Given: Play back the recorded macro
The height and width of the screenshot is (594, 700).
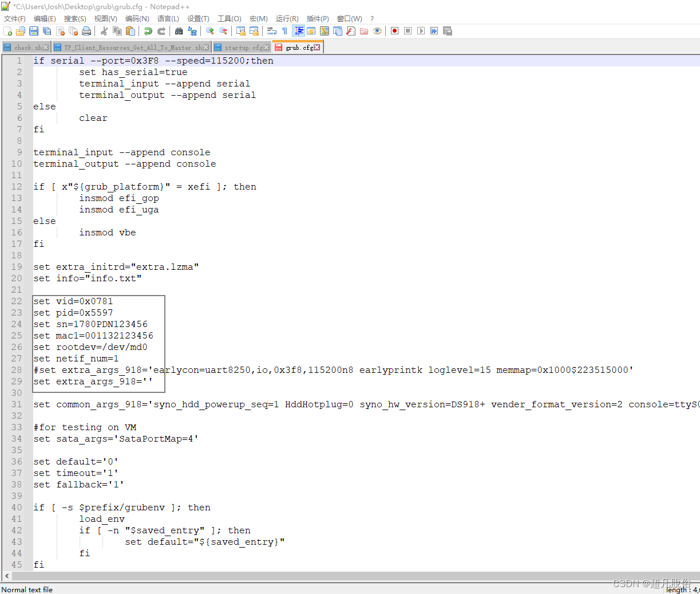Looking at the screenshot, I should (x=421, y=31).
